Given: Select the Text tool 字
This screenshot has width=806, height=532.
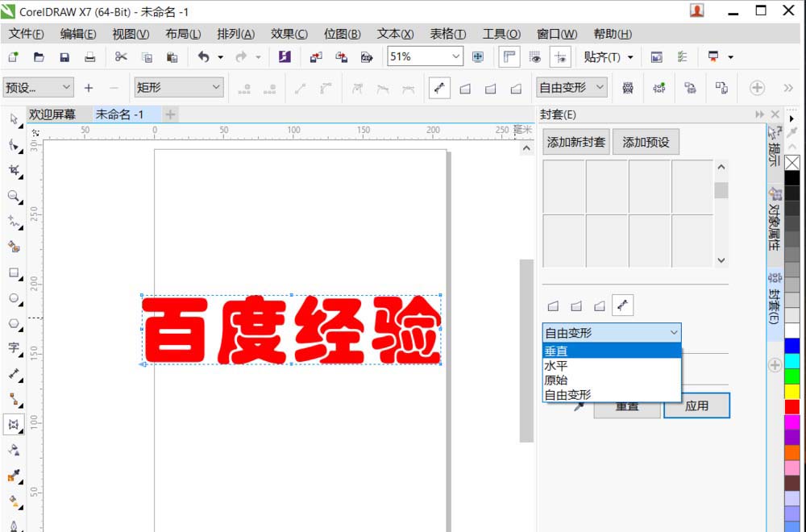Looking at the screenshot, I should tap(14, 348).
